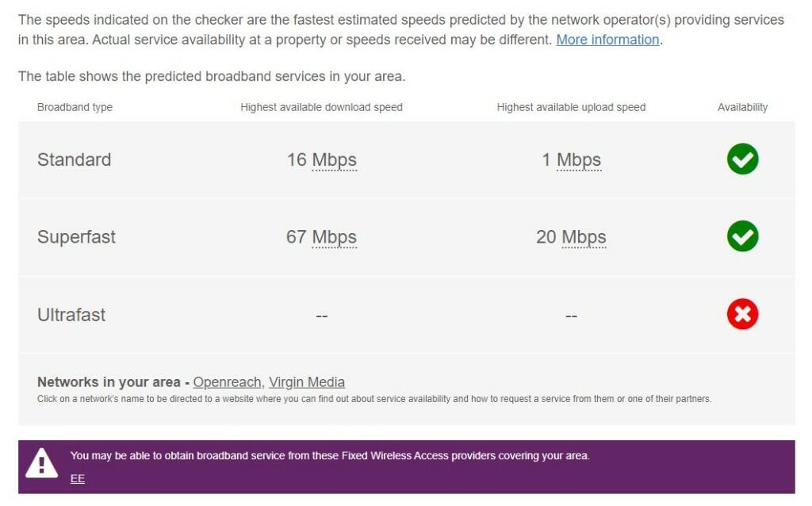
Task: Open the EE fixed wireless provider link
Action: [77, 479]
